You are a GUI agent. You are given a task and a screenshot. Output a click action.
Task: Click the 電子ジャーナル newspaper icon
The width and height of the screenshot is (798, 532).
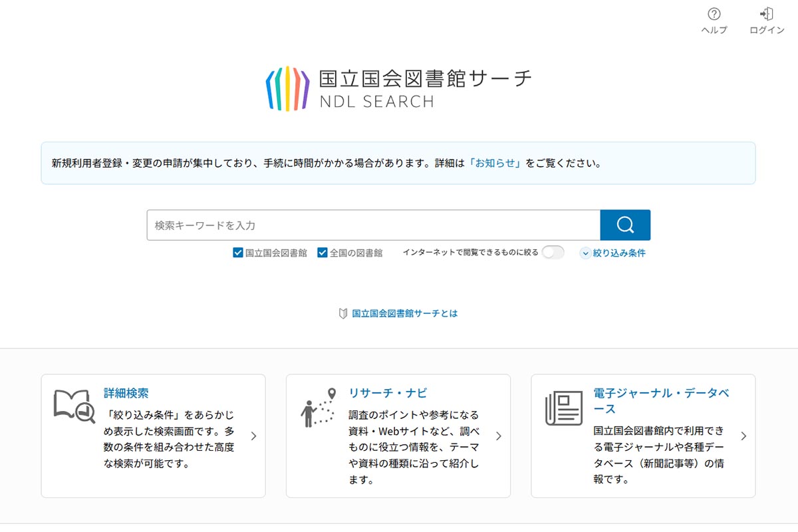(x=564, y=408)
